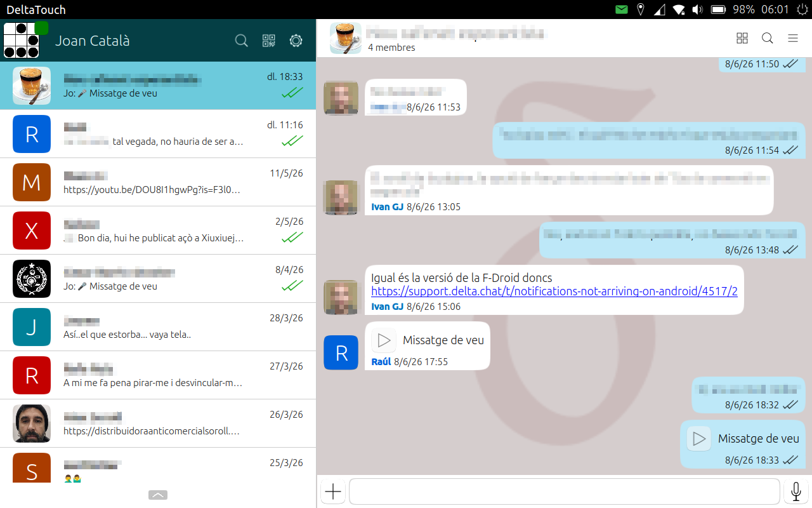Expand the bottom edge handle chevron
This screenshot has height=508, width=812.
click(158, 495)
